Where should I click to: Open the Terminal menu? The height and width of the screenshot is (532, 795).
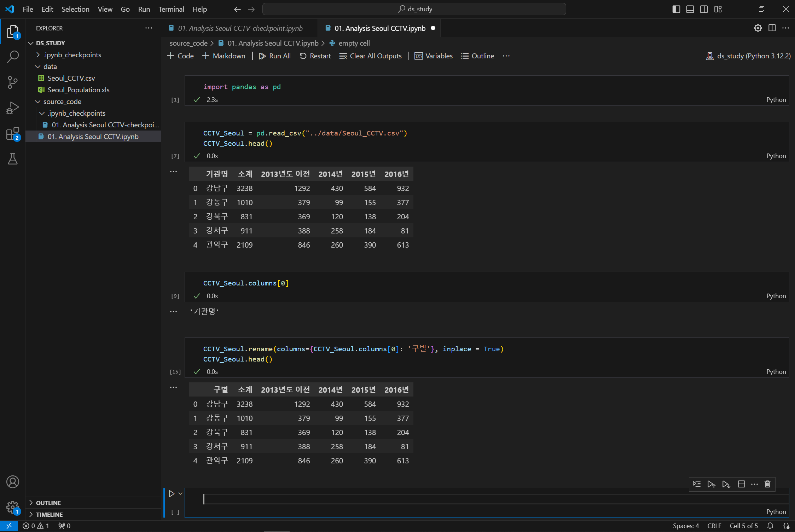[x=171, y=9]
